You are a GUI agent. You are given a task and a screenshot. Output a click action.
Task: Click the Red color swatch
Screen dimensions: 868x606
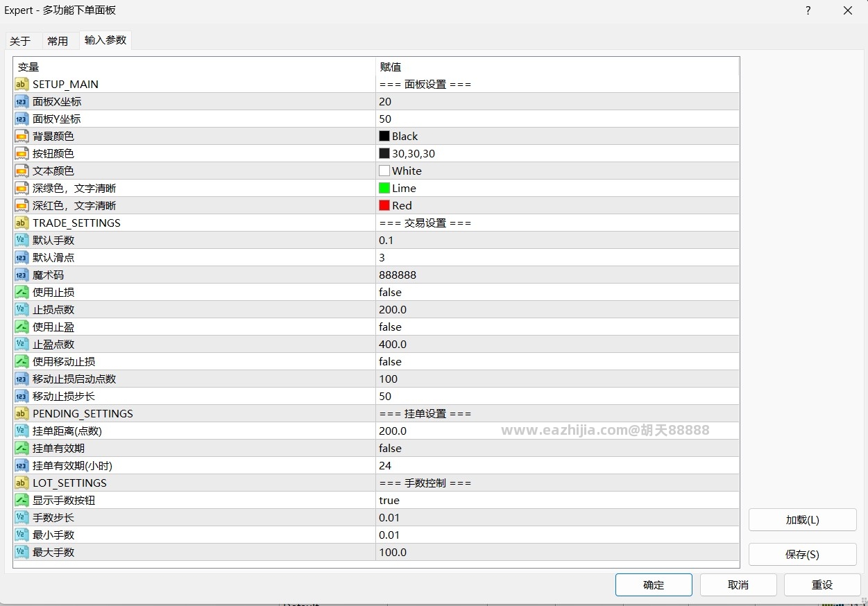click(384, 205)
